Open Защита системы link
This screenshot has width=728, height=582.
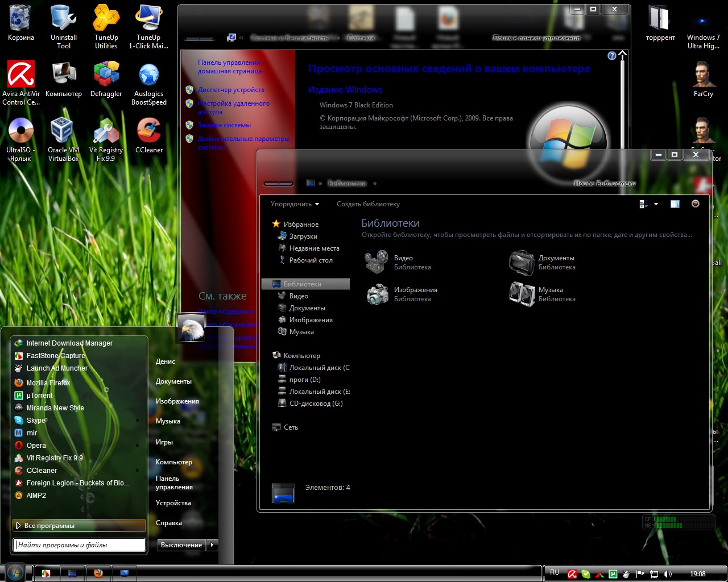224,125
